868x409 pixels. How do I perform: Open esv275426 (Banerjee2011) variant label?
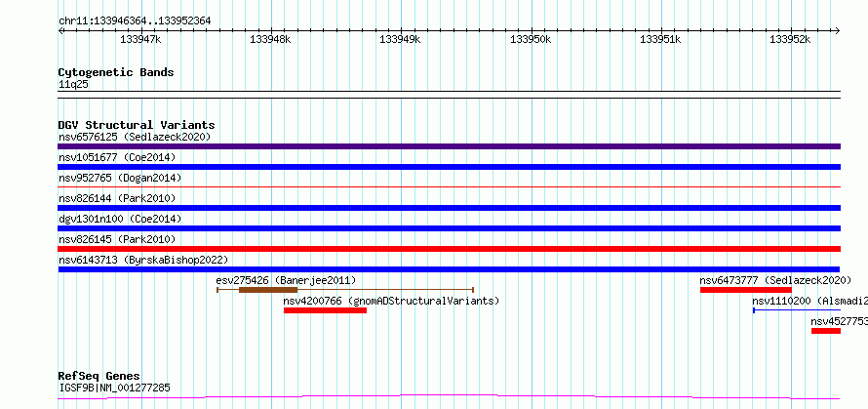[286, 280]
